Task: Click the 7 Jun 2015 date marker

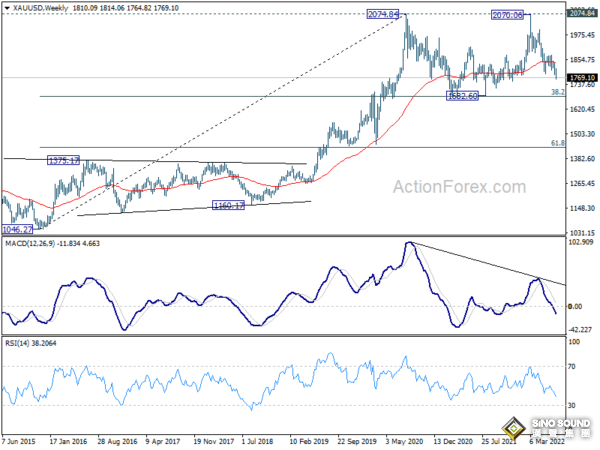Action: (x=22, y=439)
